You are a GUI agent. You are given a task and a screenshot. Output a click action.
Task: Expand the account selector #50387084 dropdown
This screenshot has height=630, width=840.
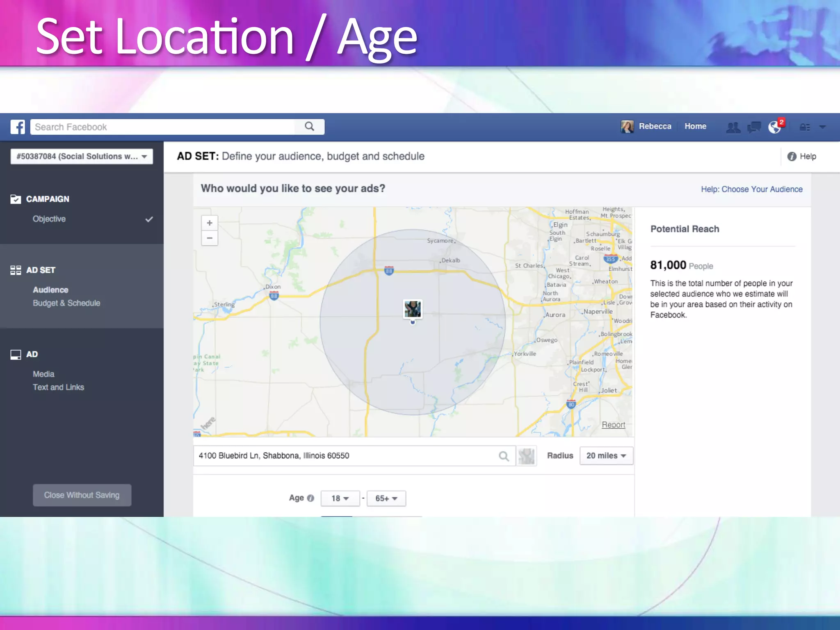tap(82, 156)
